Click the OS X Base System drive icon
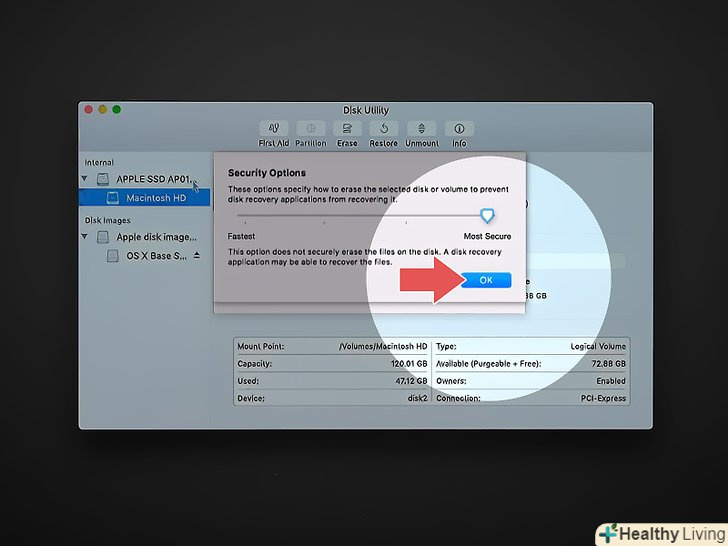Screen dimensions: 728x546 [x=112, y=256]
